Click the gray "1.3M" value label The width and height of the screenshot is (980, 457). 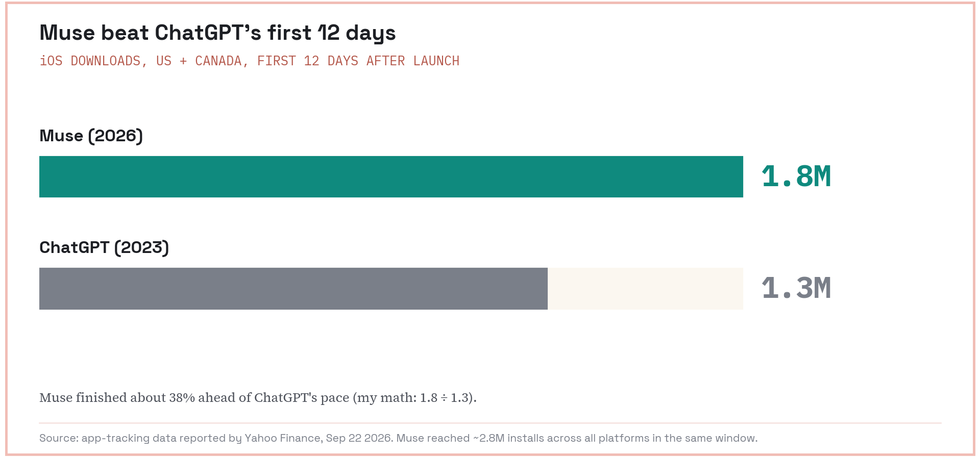(x=796, y=288)
